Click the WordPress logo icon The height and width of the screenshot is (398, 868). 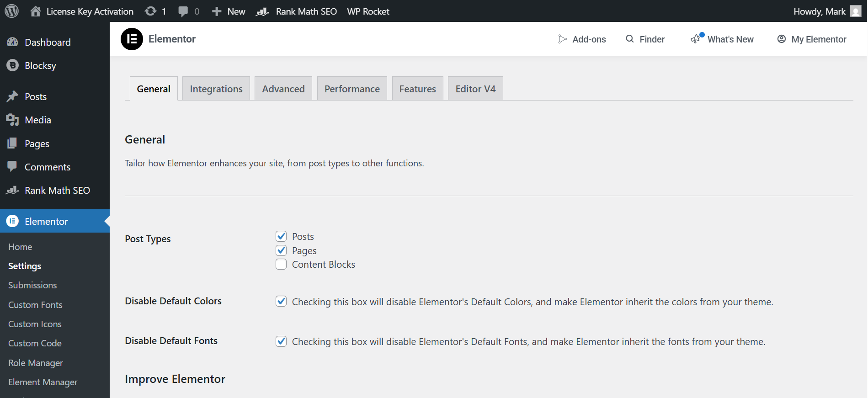[x=11, y=11]
